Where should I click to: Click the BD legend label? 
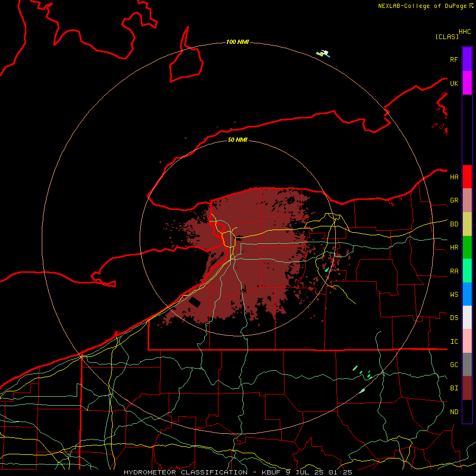(454, 224)
